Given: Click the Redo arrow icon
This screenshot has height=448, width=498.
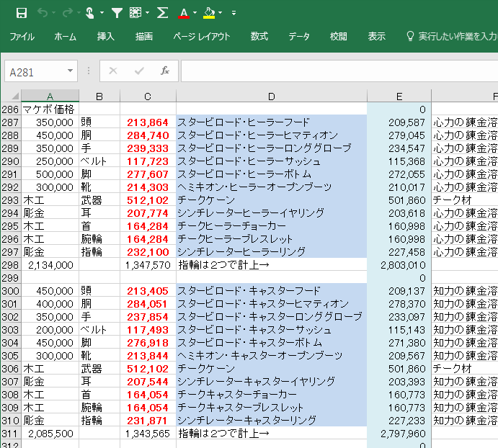Looking at the screenshot, I should (66, 13).
